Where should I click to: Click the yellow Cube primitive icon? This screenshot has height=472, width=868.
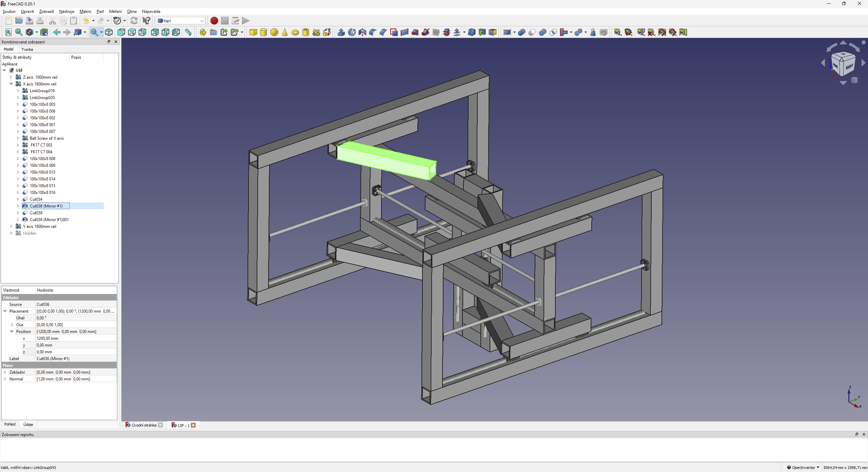[253, 32]
